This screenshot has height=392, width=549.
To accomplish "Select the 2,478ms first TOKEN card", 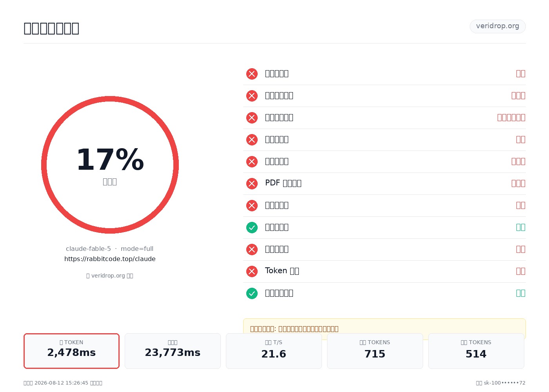I will pos(71,351).
